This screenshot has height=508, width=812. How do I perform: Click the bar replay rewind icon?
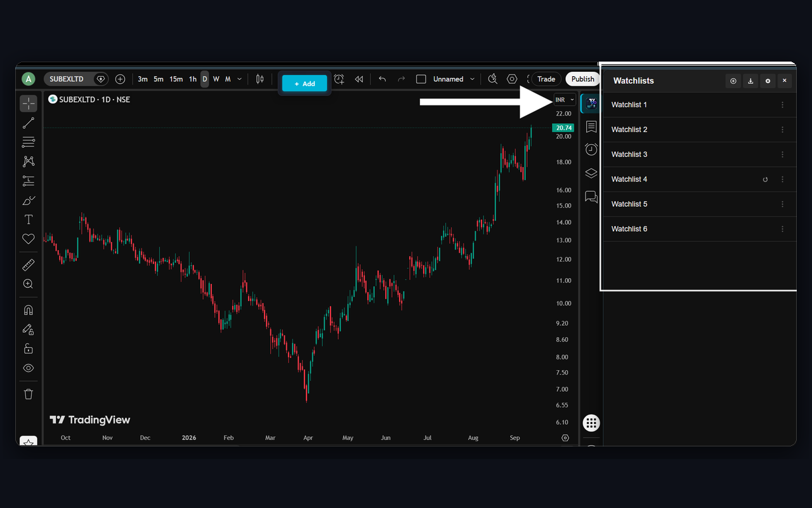click(x=359, y=79)
